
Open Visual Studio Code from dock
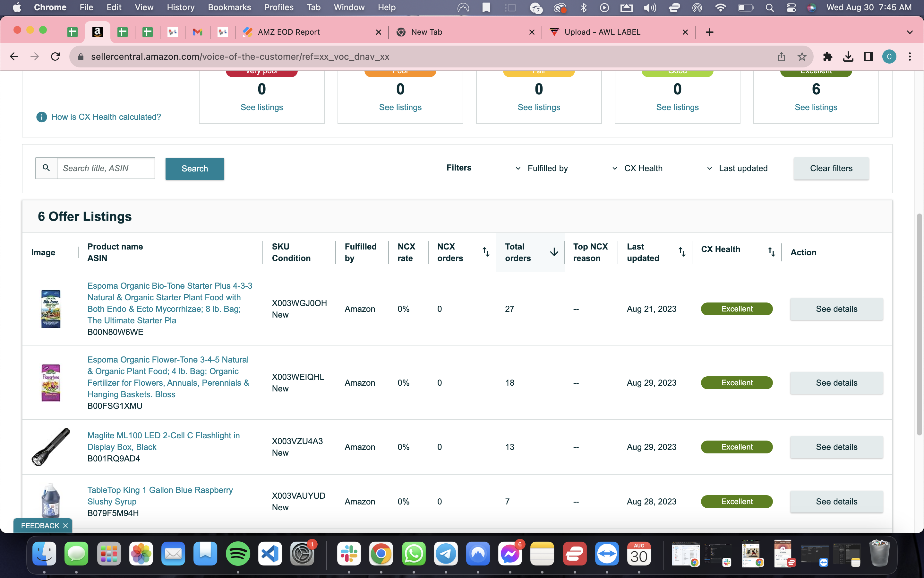[270, 554]
